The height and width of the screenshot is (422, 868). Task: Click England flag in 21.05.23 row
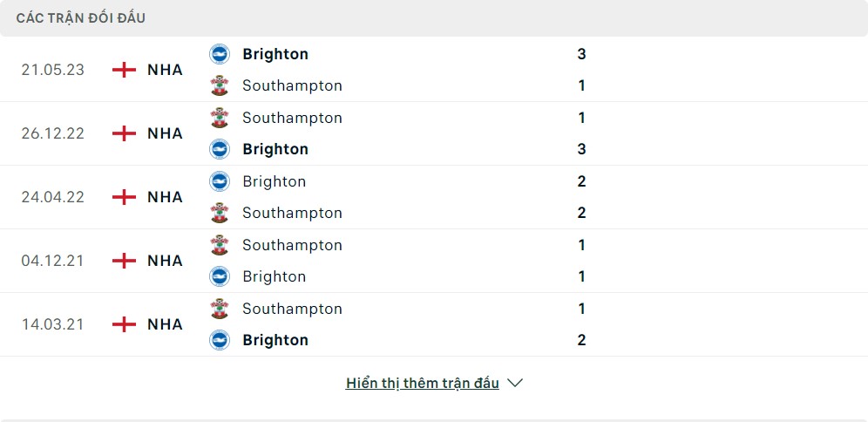(x=125, y=70)
